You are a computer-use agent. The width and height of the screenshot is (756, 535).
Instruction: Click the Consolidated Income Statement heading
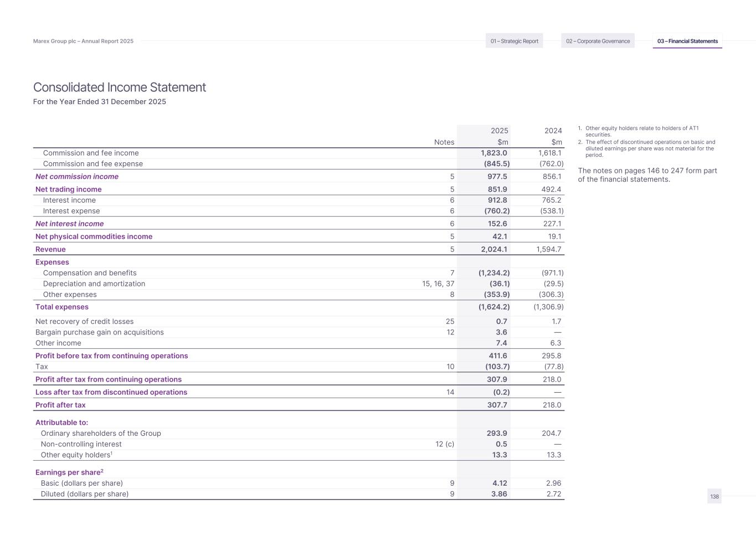(x=120, y=88)
